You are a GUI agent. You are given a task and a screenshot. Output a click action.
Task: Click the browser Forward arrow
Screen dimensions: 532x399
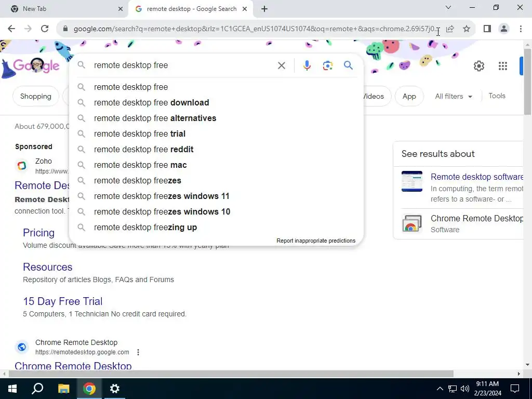coord(28,29)
